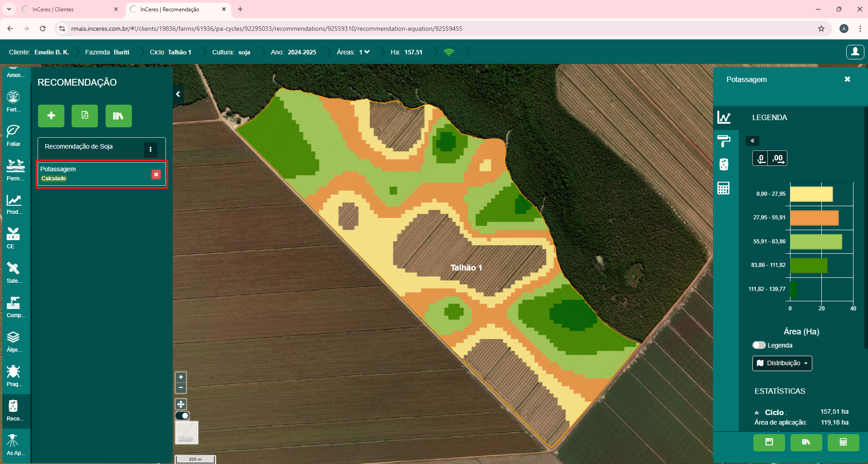Click the orange 27,95 - 55,91 legend bar

[x=815, y=218]
